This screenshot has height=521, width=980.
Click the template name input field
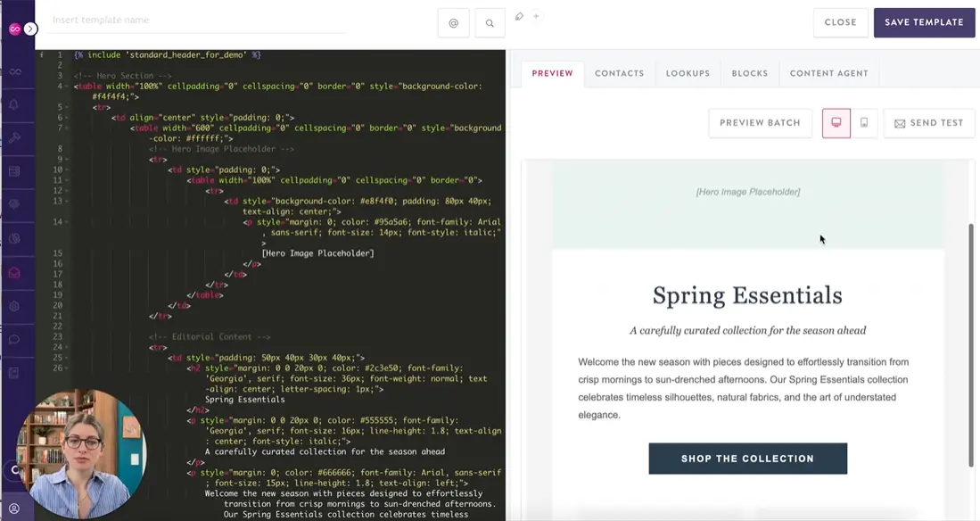click(197, 21)
